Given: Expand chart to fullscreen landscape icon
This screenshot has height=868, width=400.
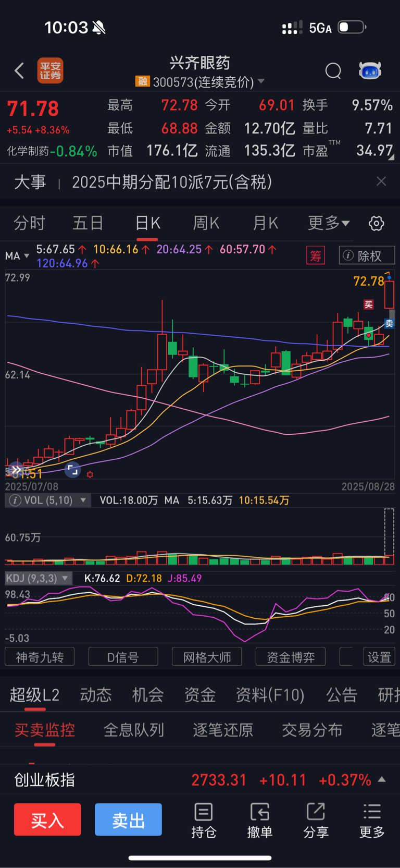Looking at the screenshot, I should tap(72, 470).
